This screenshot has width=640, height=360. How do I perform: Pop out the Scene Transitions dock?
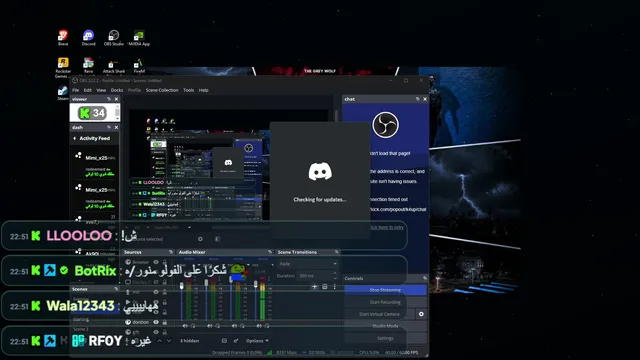(x=337, y=252)
